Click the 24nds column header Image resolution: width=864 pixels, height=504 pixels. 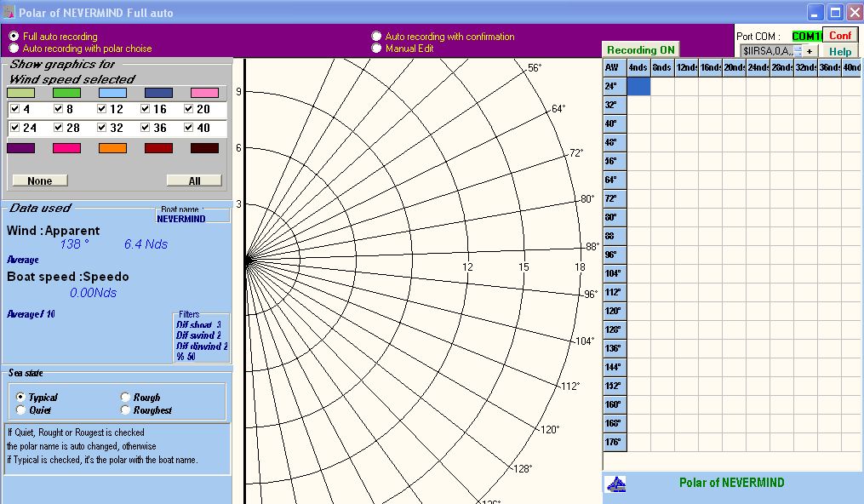[x=758, y=67]
